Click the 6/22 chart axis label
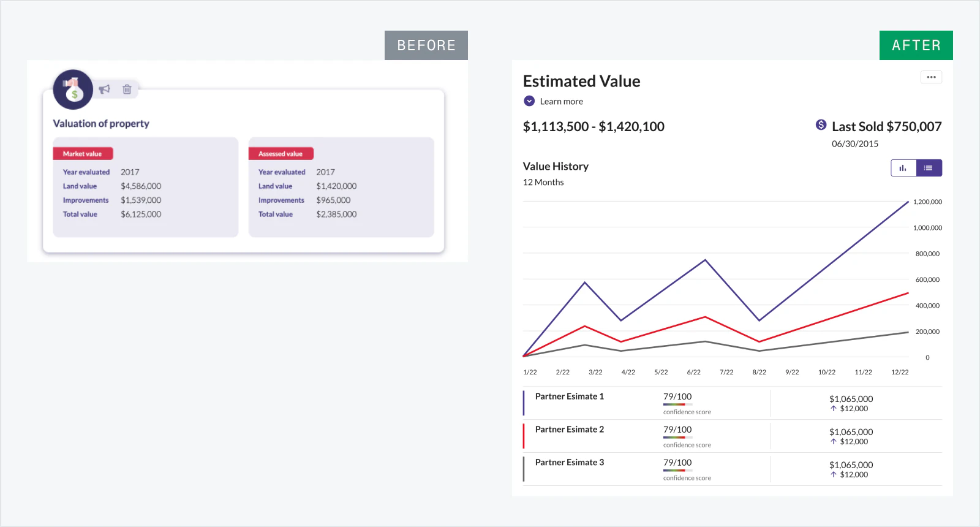This screenshot has width=980, height=527. (x=693, y=372)
